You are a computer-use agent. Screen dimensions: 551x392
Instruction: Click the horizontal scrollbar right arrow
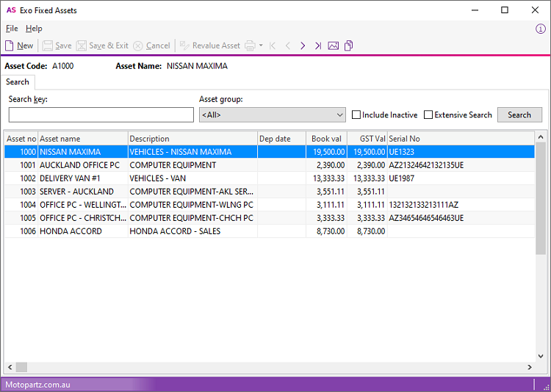coord(529,367)
